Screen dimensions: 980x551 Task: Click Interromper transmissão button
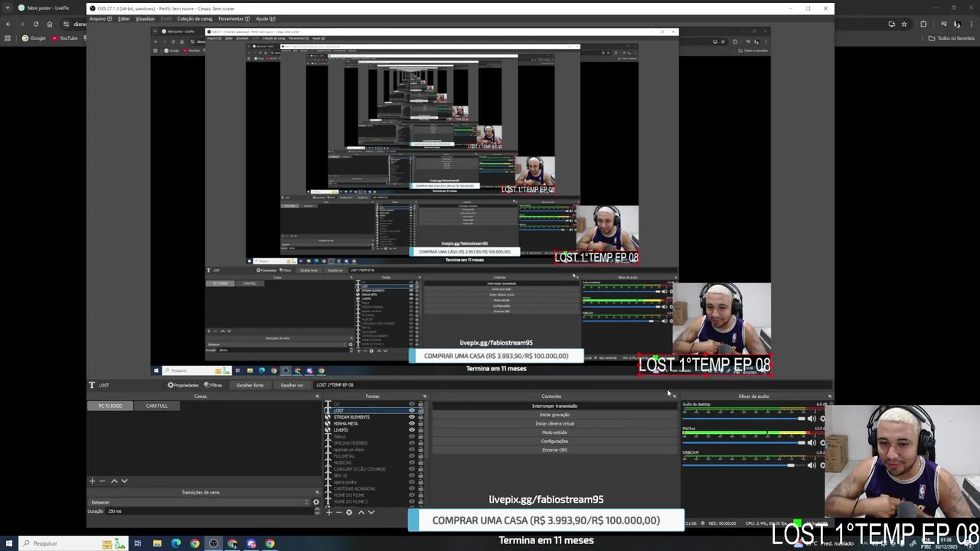pyautogui.click(x=554, y=406)
